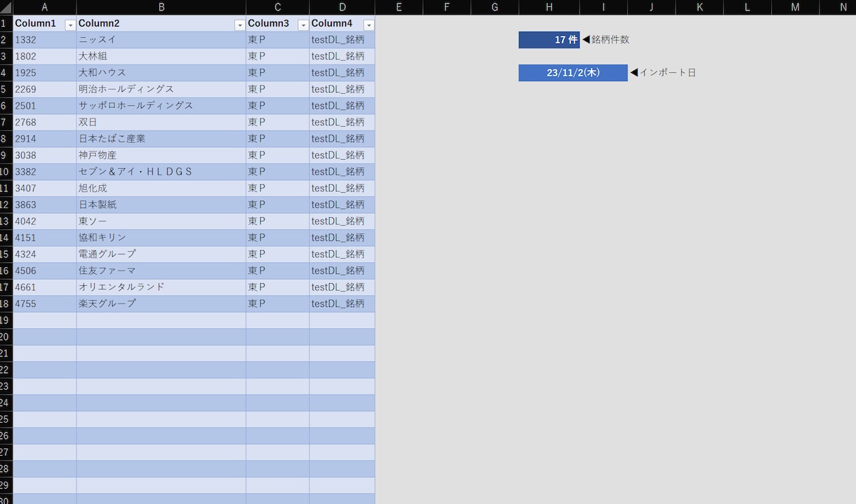856x504 pixels.
Task: Select the セブン＆アイ・ＨＬＤＧＳ cell
Action: pos(161,172)
